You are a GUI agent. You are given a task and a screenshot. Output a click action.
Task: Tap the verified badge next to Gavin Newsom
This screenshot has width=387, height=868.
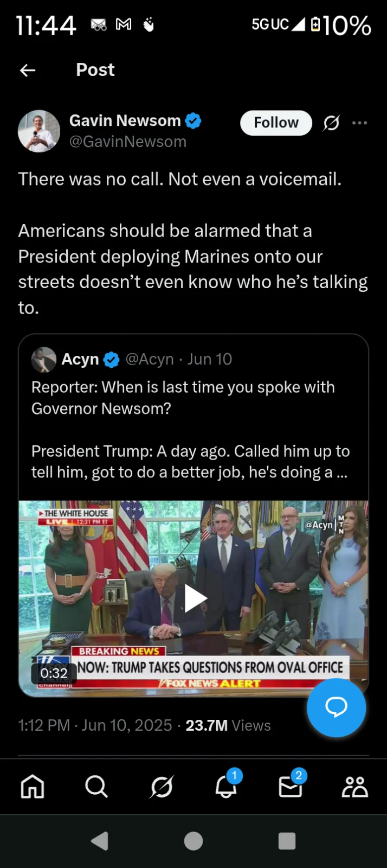point(193,120)
